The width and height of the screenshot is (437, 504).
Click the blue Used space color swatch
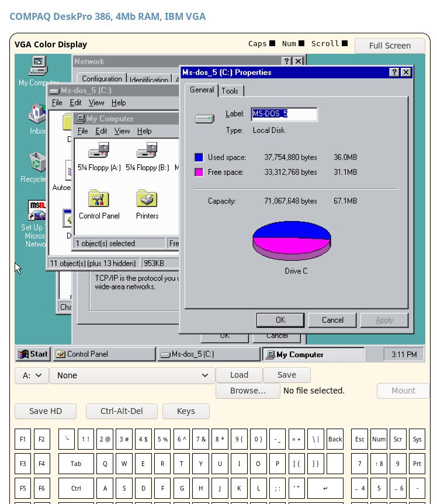pos(199,157)
